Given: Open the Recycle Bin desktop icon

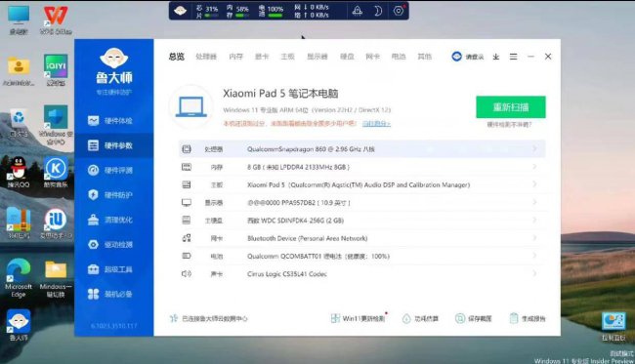Looking at the screenshot, I should tap(19, 123).
